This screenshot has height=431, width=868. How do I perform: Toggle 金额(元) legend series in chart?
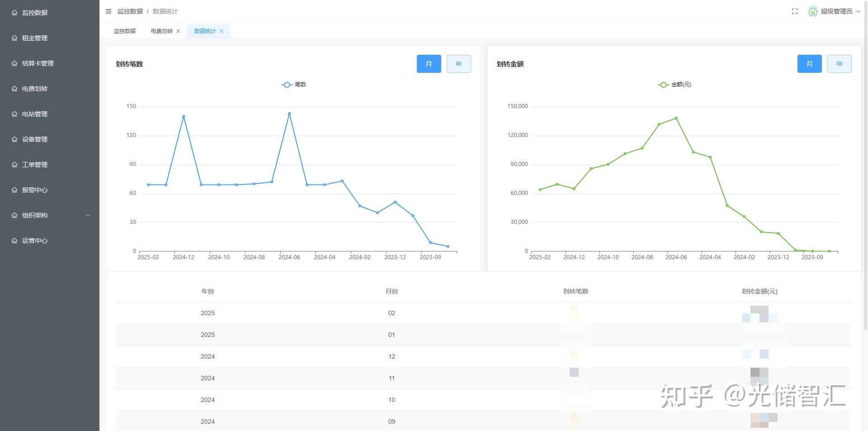pos(675,85)
